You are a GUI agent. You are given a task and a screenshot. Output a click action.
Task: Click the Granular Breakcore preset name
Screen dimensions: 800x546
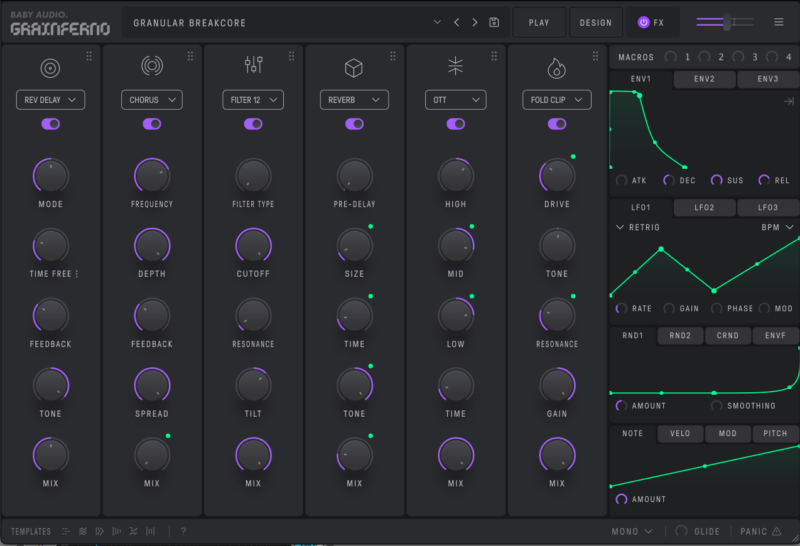coord(189,23)
